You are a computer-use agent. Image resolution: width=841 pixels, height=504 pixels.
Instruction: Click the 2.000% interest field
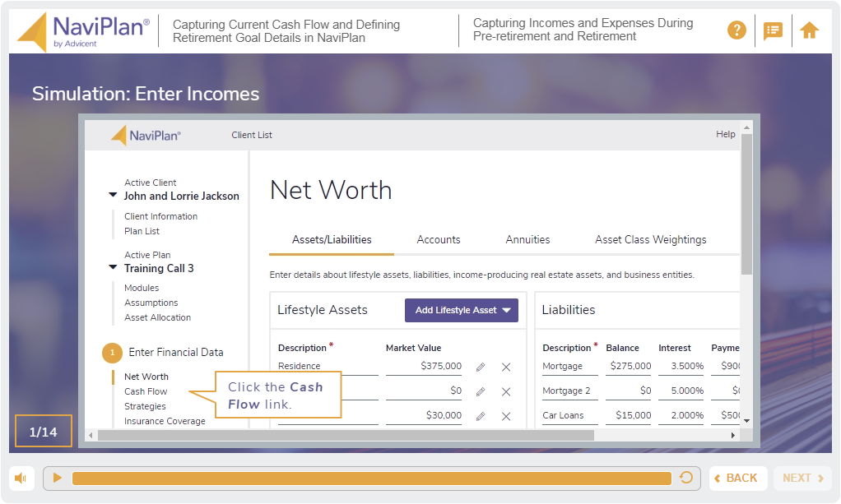(681, 415)
